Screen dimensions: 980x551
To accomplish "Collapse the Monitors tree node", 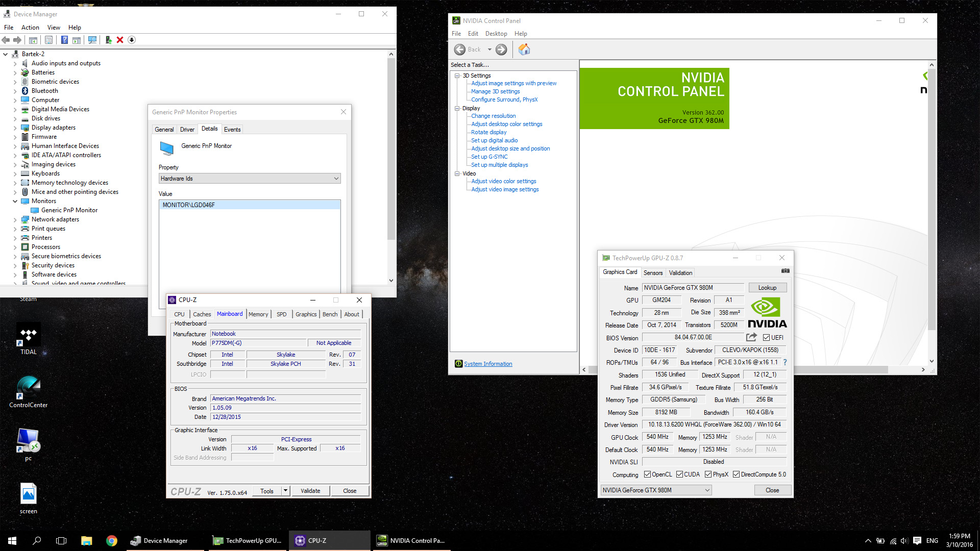I will pyautogui.click(x=15, y=201).
